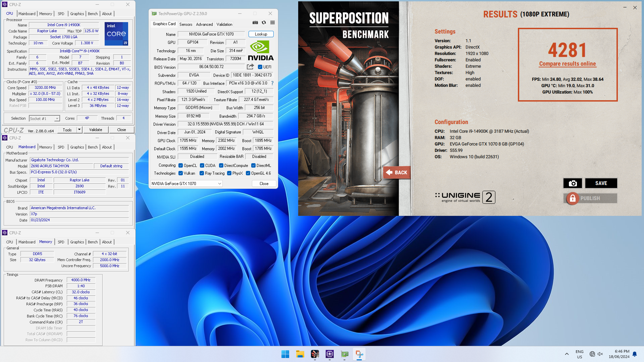The height and width of the screenshot is (362, 644).
Task: Open the Bench tab in top CPU-Z window
Action: point(93,14)
